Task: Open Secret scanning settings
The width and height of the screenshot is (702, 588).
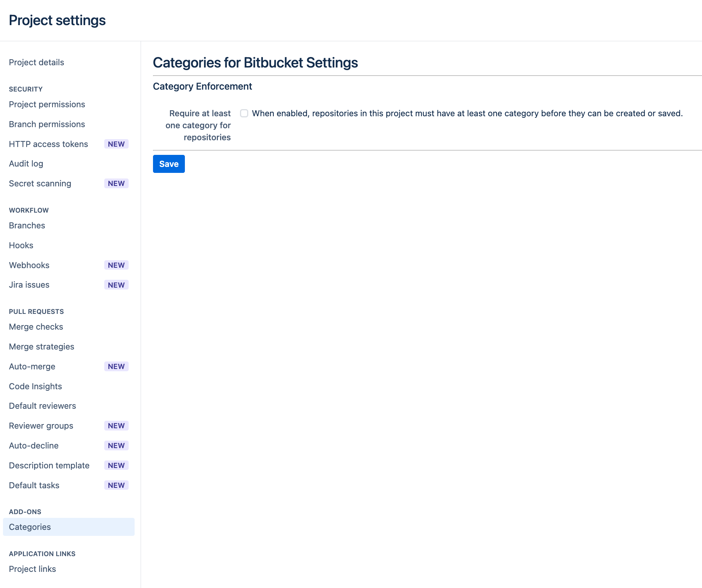Action: click(40, 183)
